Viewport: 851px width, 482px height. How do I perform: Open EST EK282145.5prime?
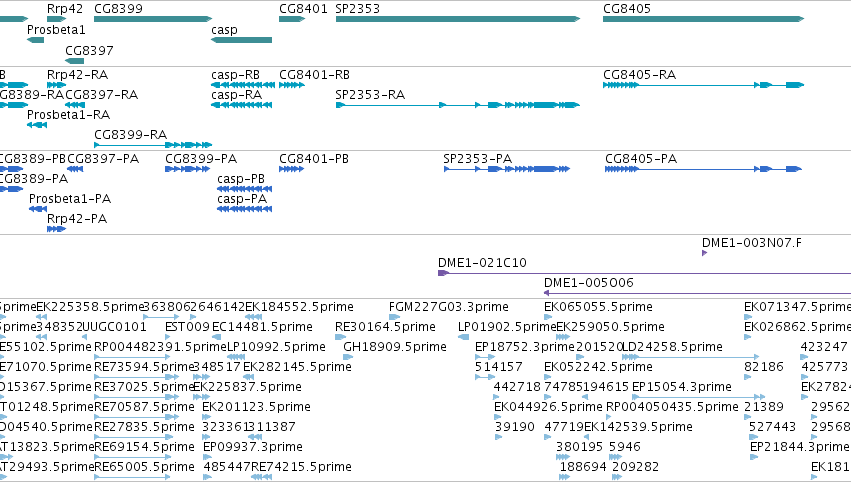point(297,367)
